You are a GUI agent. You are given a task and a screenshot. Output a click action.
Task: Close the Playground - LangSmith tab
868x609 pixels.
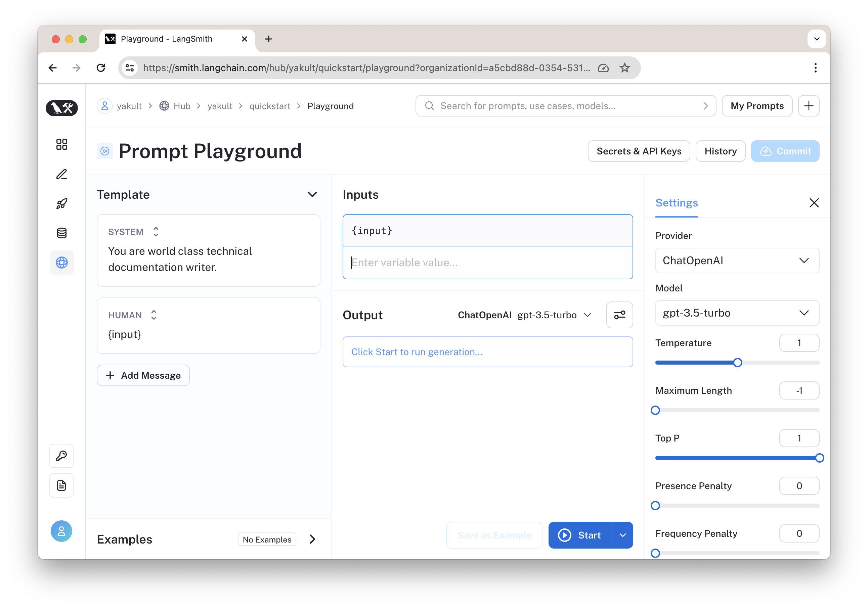click(x=244, y=39)
